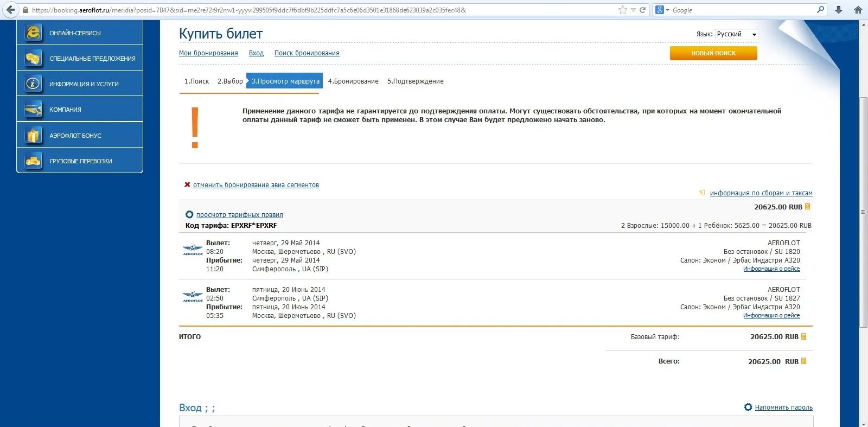Open the browser downloads arrow icon
This screenshot has width=868, height=427.
click(x=839, y=10)
